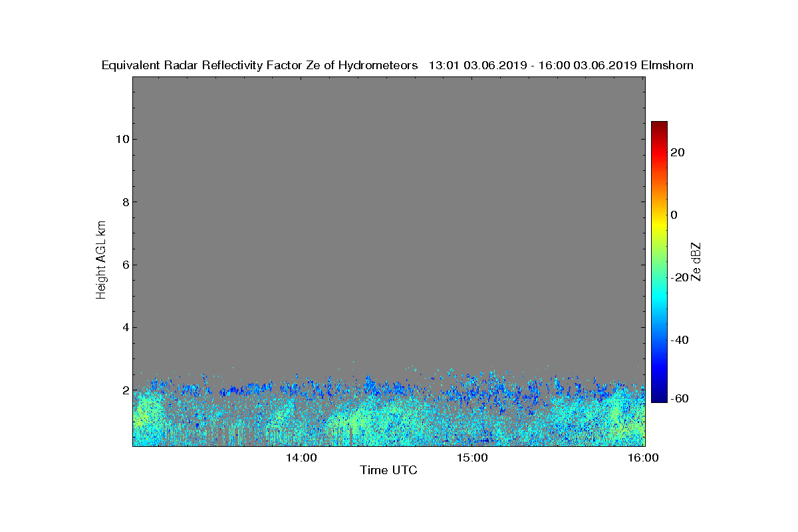Click the height tick label 8
The width and height of the screenshot is (798, 532).
click(x=124, y=201)
